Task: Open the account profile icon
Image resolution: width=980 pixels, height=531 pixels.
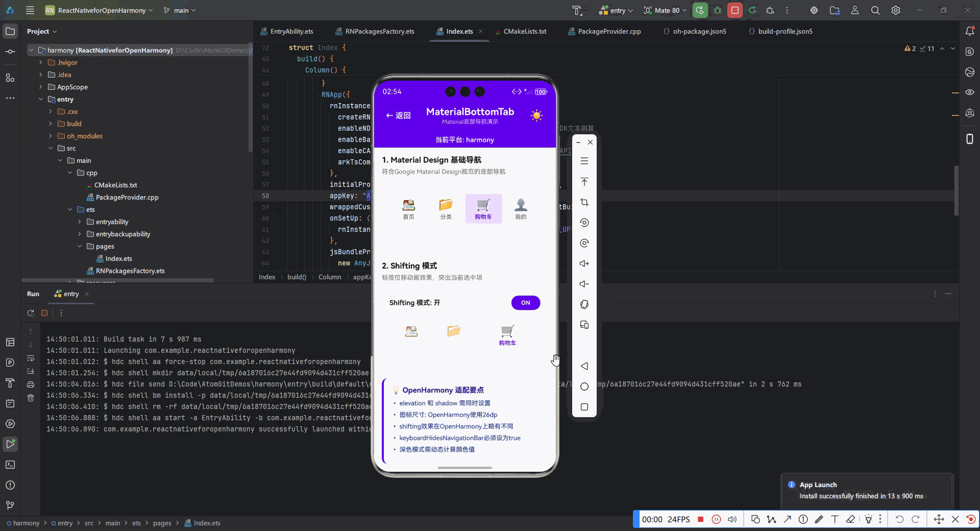Action: pos(855,10)
